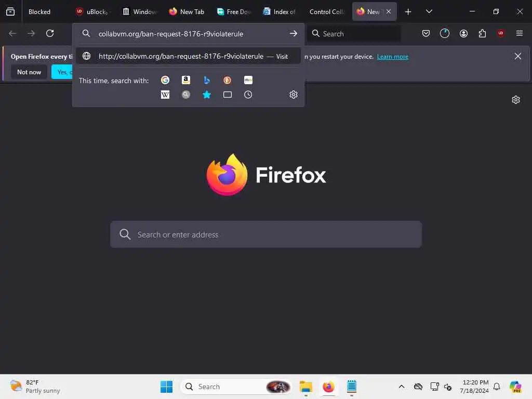Open Notepad from the taskbar
Screen dimensions: 532x399
352,387
